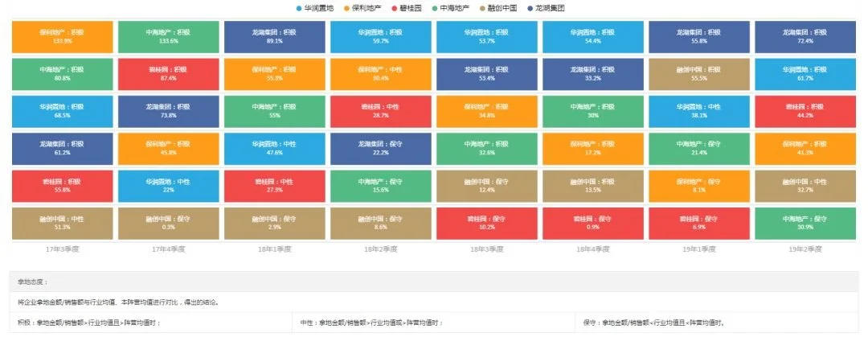Screen dimensions: 868x337
Task: Select the 龙湖集团 72.4% block
Action: point(805,37)
